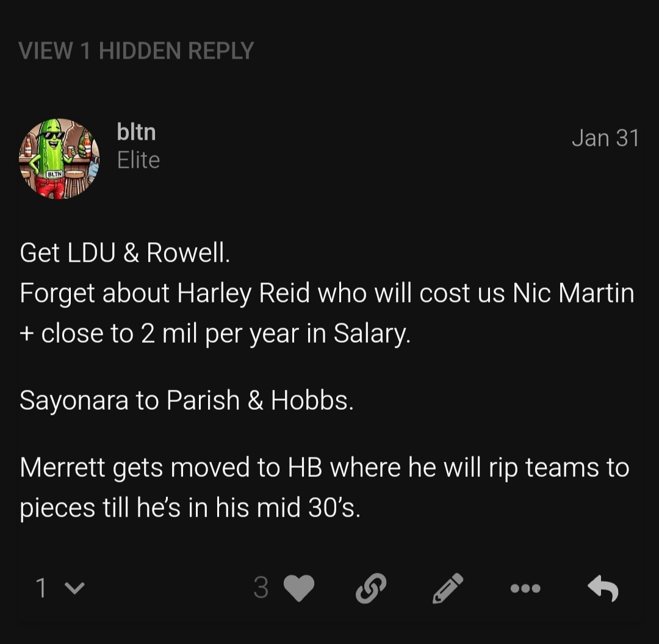
Task: View who liked via the 3 count
Action: pos(261,588)
